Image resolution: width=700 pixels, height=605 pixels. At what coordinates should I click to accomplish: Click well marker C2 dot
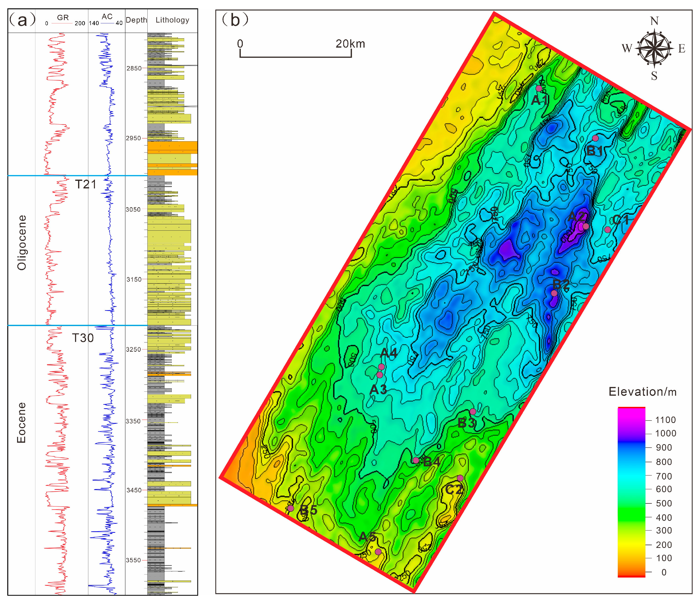tap(460, 478)
